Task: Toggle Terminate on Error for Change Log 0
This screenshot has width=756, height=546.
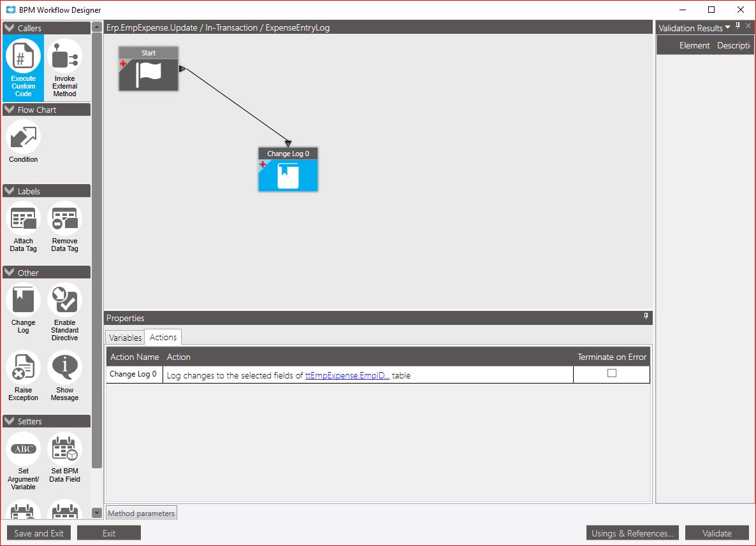Action: 612,373
